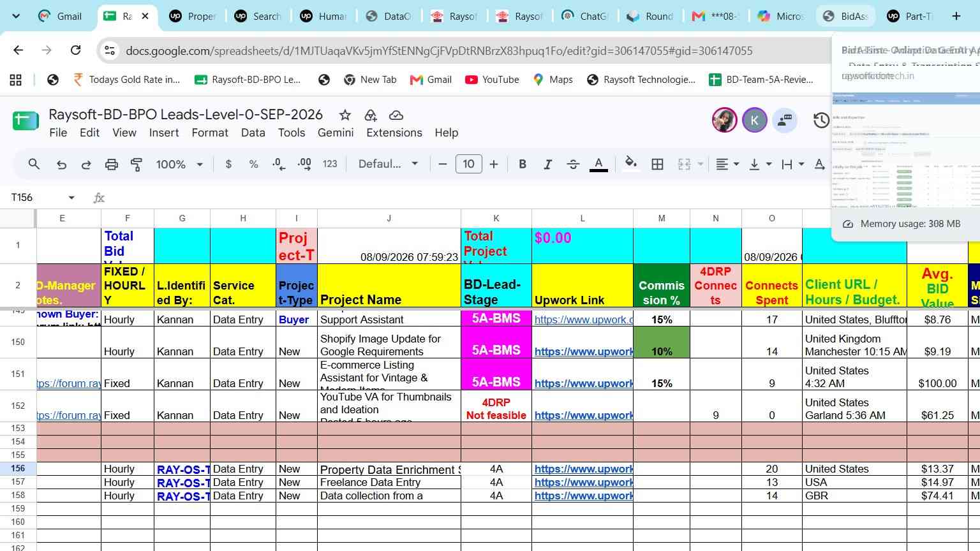Toggle Bold formatting

click(x=523, y=165)
